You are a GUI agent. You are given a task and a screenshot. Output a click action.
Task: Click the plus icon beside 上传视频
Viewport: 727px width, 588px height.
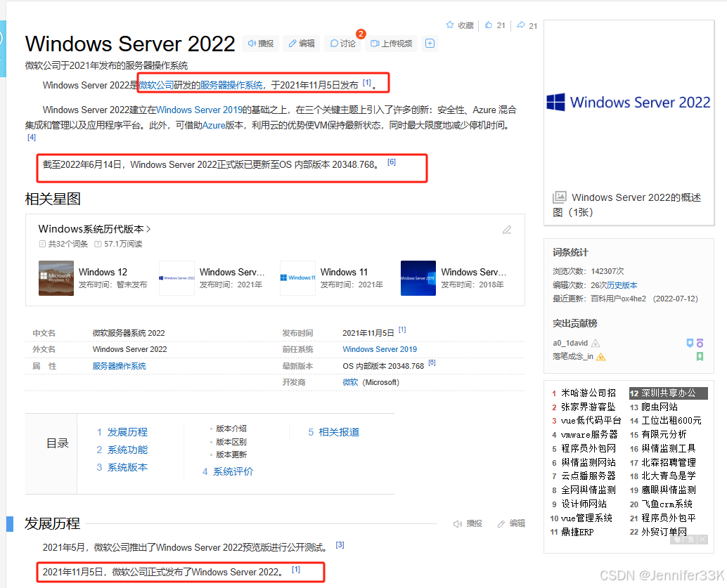430,44
